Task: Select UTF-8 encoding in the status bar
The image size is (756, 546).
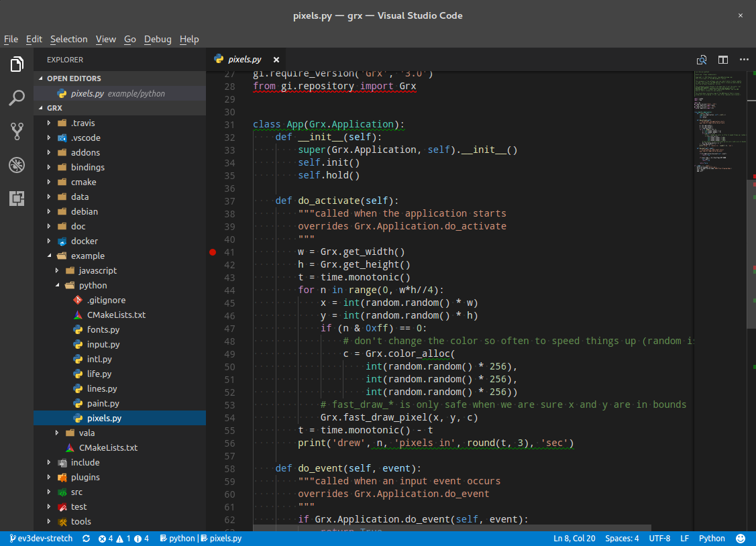Action: (662, 538)
